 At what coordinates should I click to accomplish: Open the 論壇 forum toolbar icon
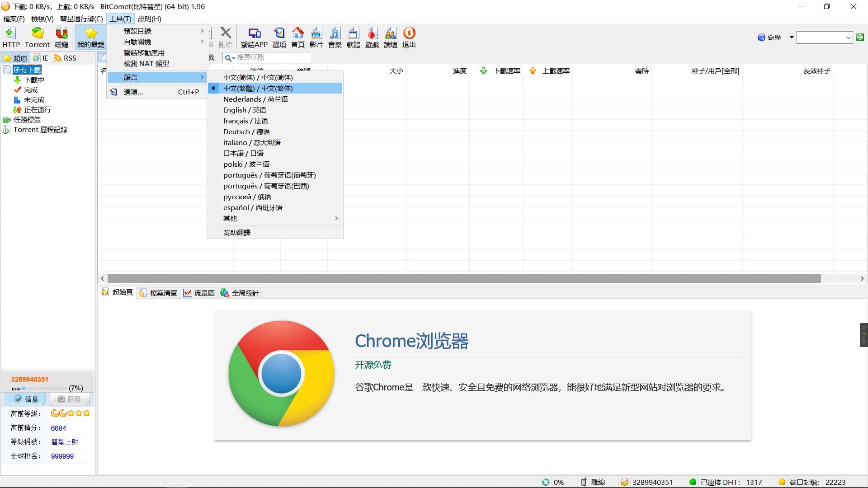pyautogui.click(x=391, y=33)
